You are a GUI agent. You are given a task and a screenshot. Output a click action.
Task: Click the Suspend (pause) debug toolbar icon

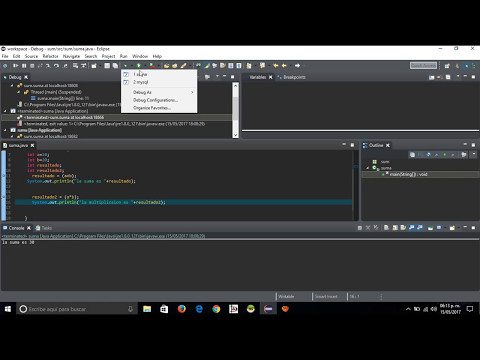pos(24,66)
